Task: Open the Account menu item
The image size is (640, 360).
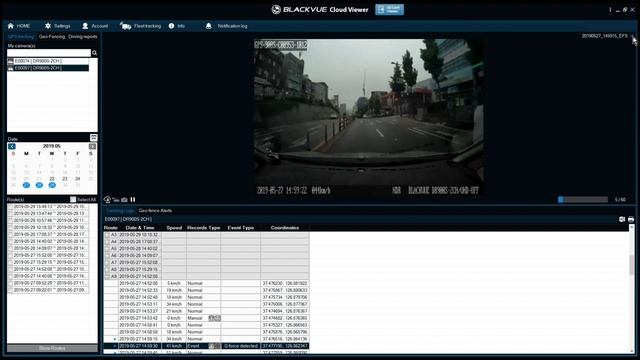Action: (95, 26)
